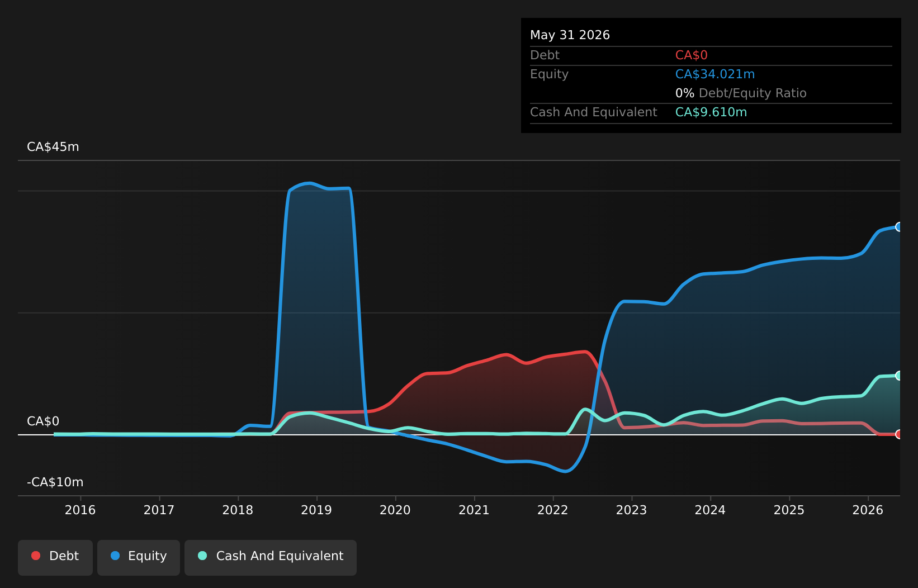Viewport: 918px width, 588px height.
Task: Click the Cash And Equivalent tooltip row label
Action: 594,112
